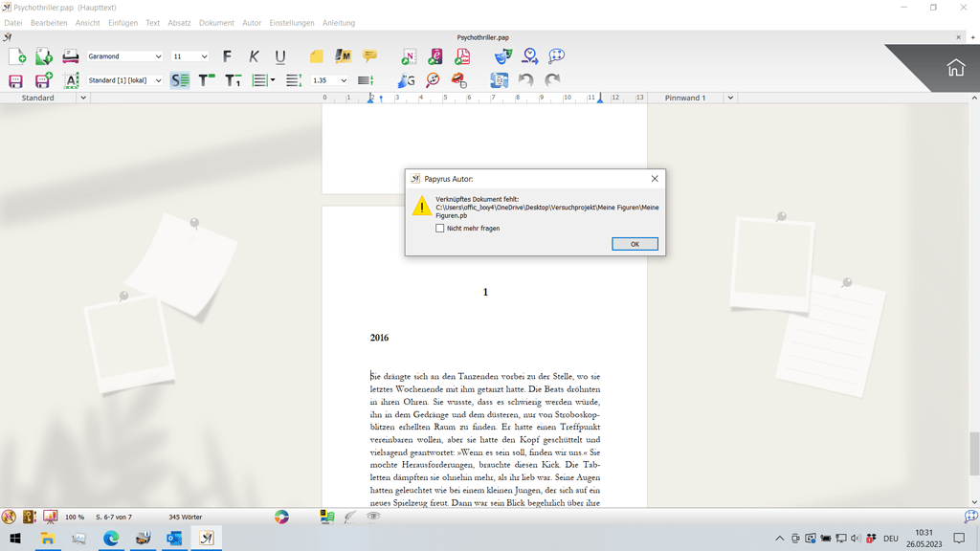
Task: Click the 345 Wörter word count
Action: pyautogui.click(x=185, y=517)
